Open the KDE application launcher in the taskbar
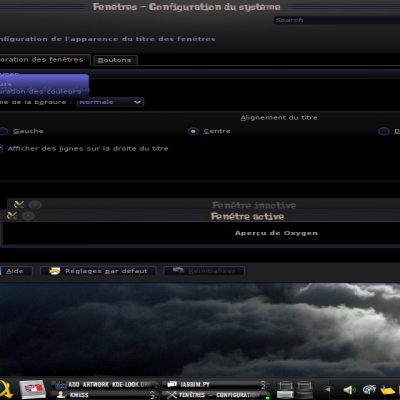The height and width of the screenshot is (400, 400). point(6,389)
